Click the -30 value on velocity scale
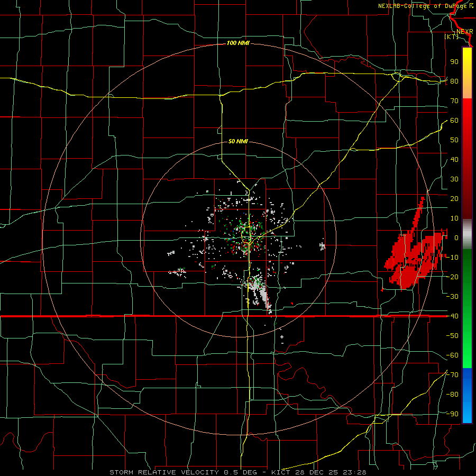The height and width of the screenshot is (476, 476). 452,297
